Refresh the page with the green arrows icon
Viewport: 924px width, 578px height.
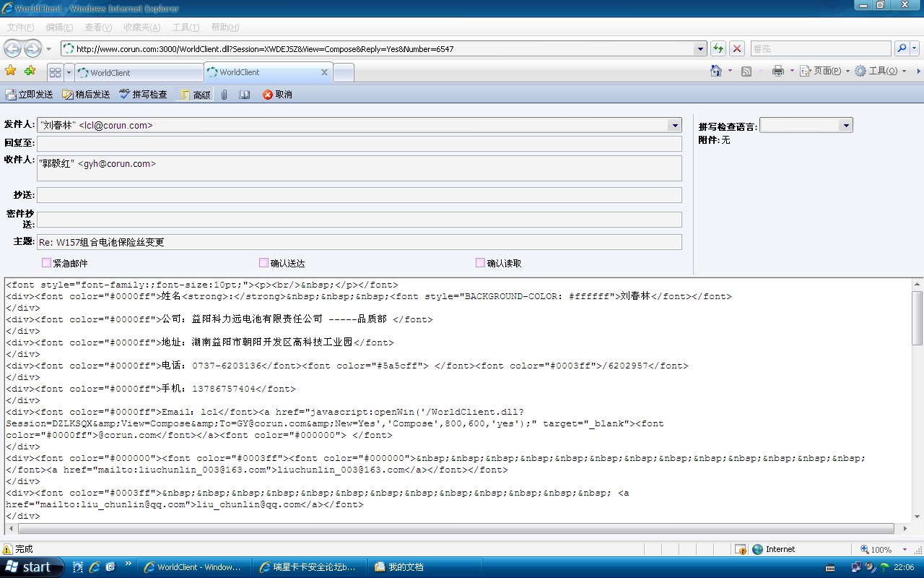click(x=718, y=48)
